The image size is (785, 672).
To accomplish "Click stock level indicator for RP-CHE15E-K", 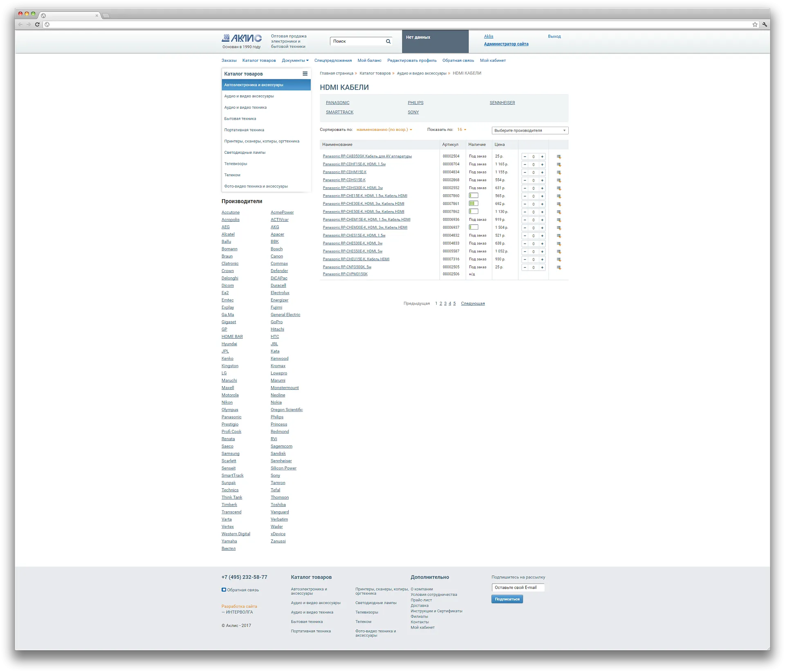I will pos(473,196).
